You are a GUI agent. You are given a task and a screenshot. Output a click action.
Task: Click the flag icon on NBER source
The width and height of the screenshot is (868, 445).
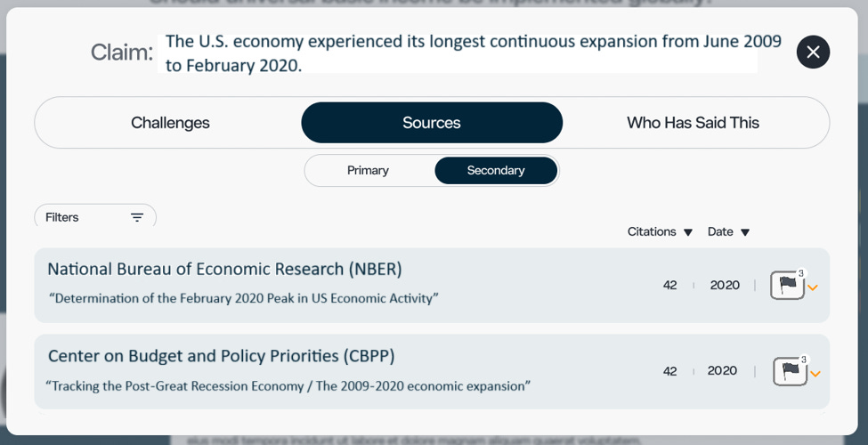pos(788,285)
